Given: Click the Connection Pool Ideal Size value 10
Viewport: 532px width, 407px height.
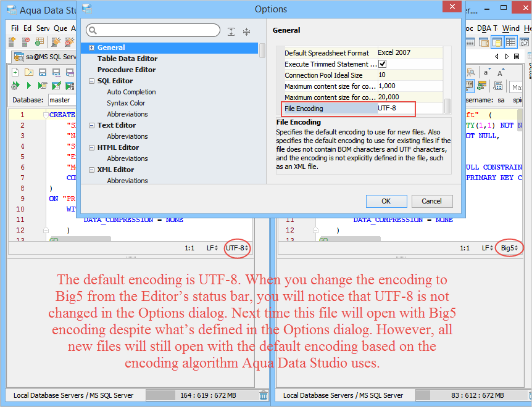Looking at the screenshot, I should click(410, 75).
